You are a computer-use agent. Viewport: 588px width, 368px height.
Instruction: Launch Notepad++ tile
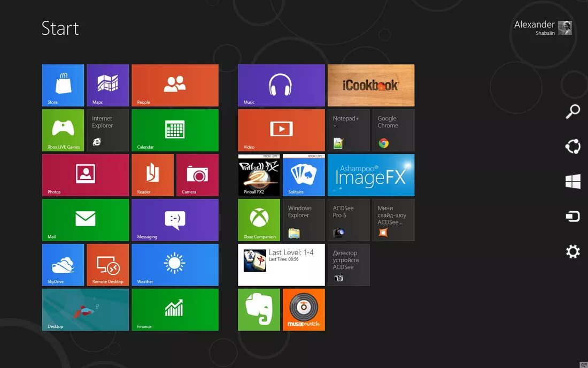(349, 130)
